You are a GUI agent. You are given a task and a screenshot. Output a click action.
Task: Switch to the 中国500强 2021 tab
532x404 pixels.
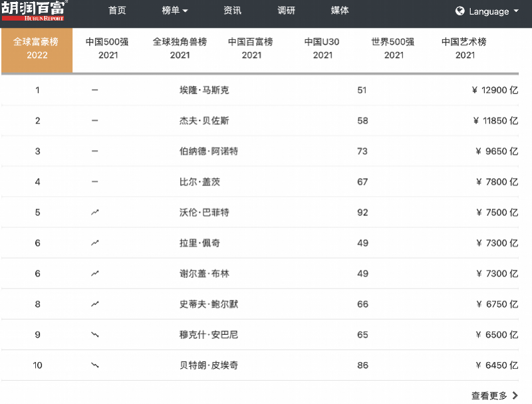tap(108, 49)
